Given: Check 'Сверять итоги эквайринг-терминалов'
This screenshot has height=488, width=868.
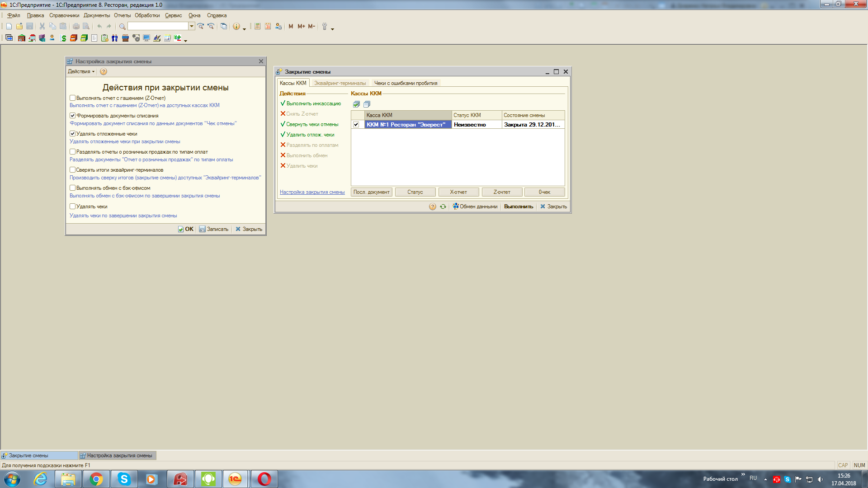Looking at the screenshot, I should click(72, 170).
